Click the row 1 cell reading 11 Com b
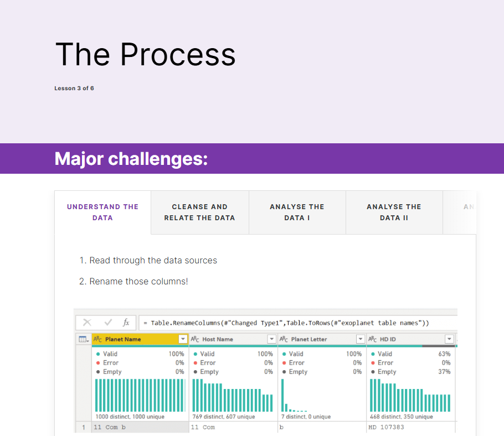 [140, 427]
